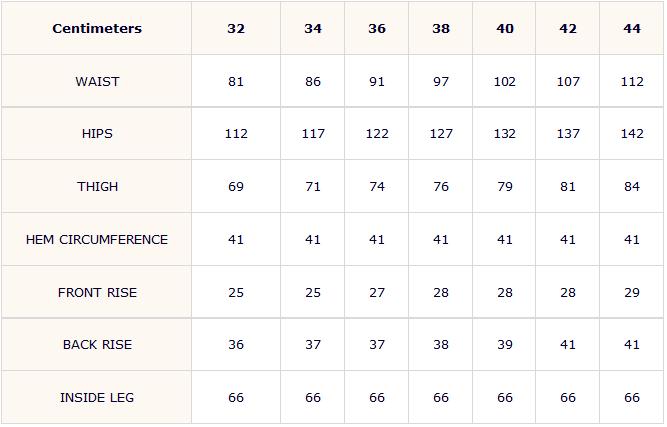Select the size 38 column header
The image size is (667, 427).
click(441, 29)
